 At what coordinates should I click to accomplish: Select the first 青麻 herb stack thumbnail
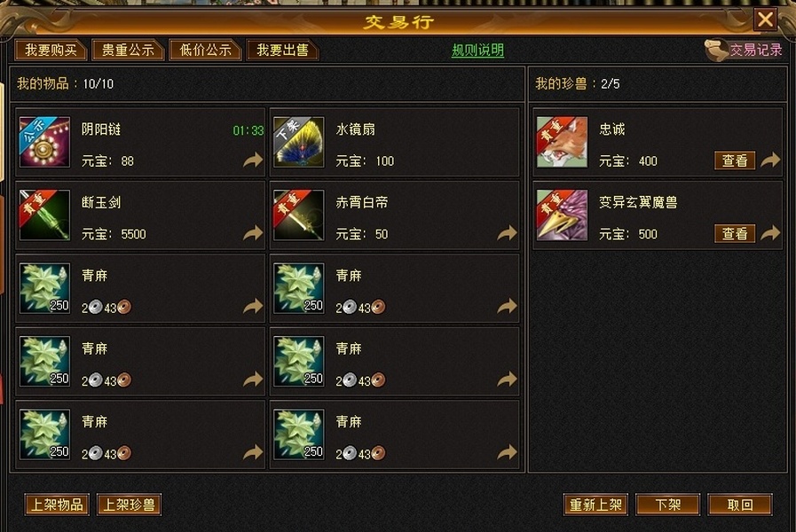pos(44,288)
